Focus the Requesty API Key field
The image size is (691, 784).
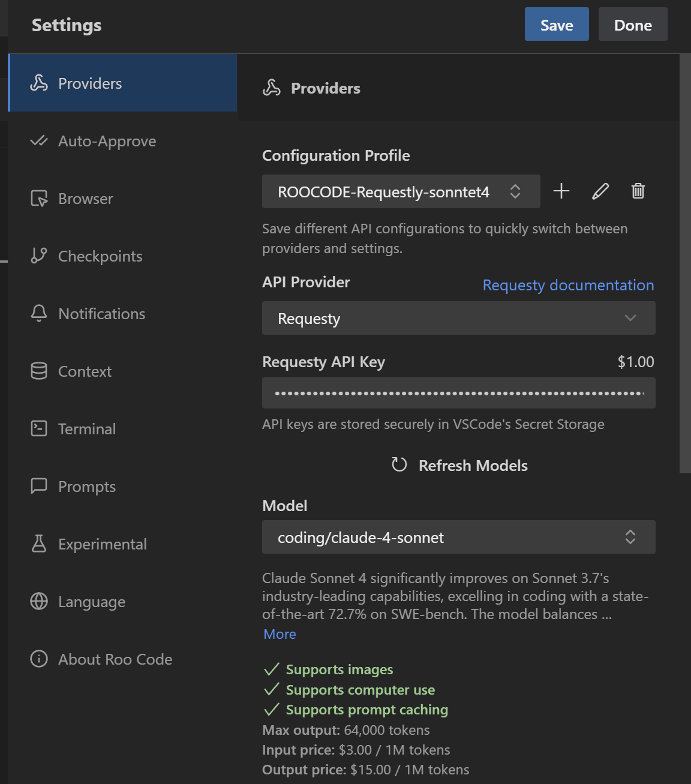click(459, 393)
